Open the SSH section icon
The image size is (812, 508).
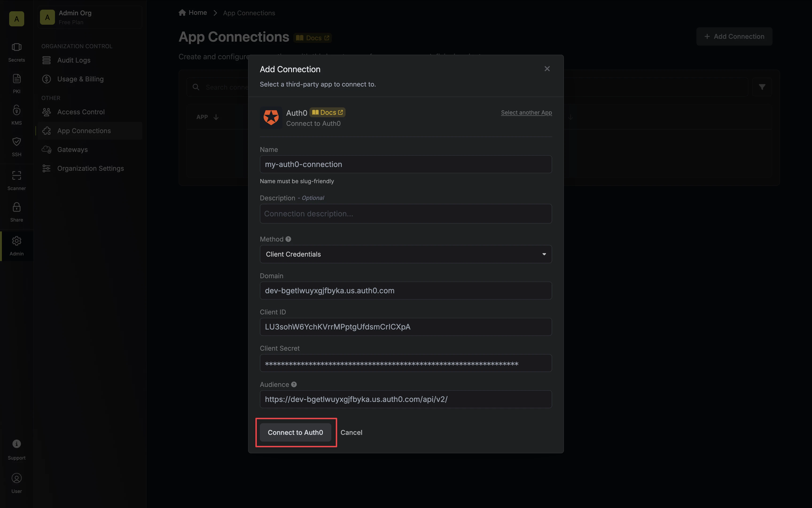16,141
